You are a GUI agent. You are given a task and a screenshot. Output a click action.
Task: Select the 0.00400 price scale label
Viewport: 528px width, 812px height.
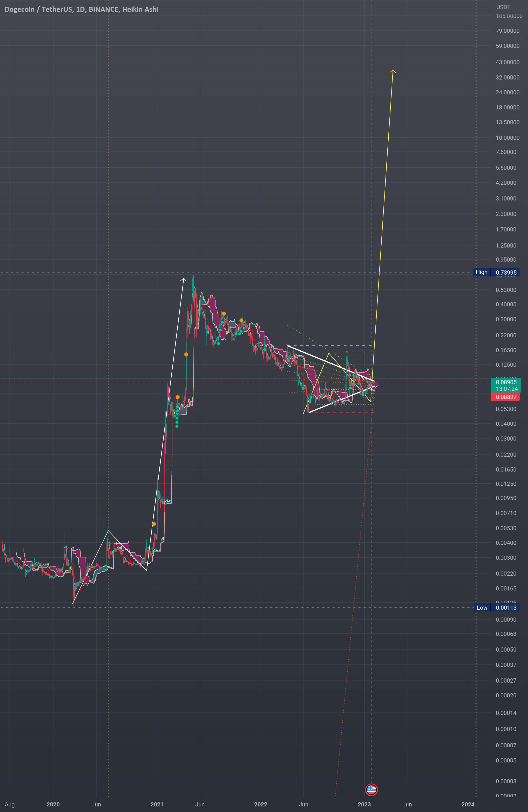pyautogui.click(x=506, y=543)
